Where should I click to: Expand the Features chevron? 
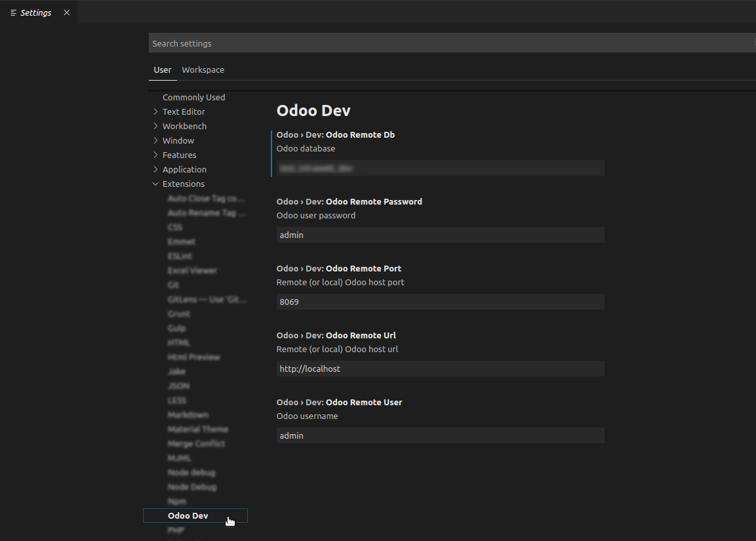point(155,155)
